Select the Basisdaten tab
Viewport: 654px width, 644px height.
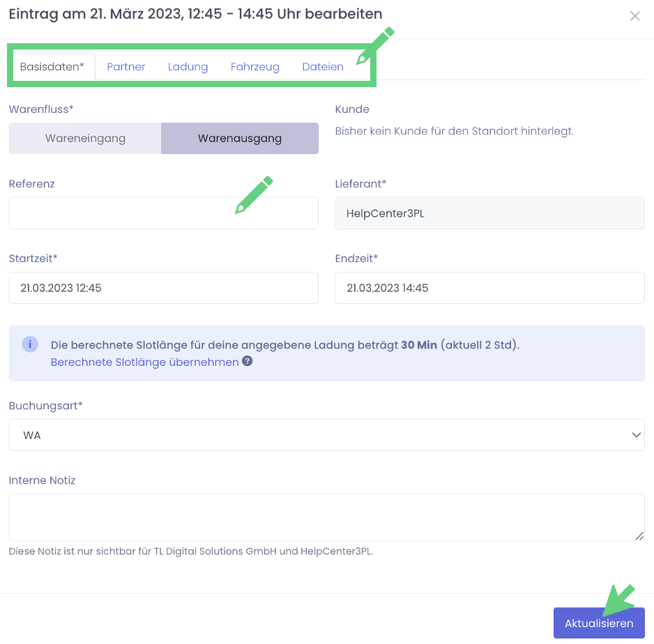[52, 67]
